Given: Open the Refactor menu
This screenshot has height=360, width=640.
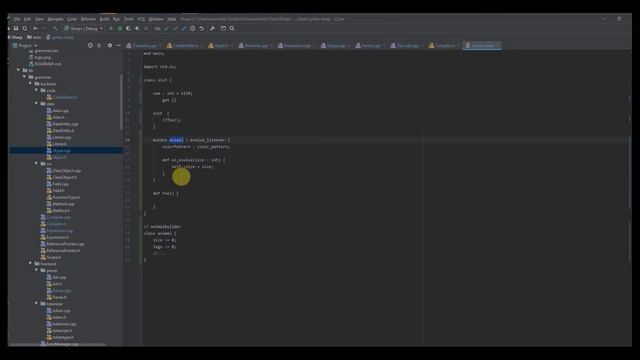Looking at the screenshot, I should [x=88, y=19].
